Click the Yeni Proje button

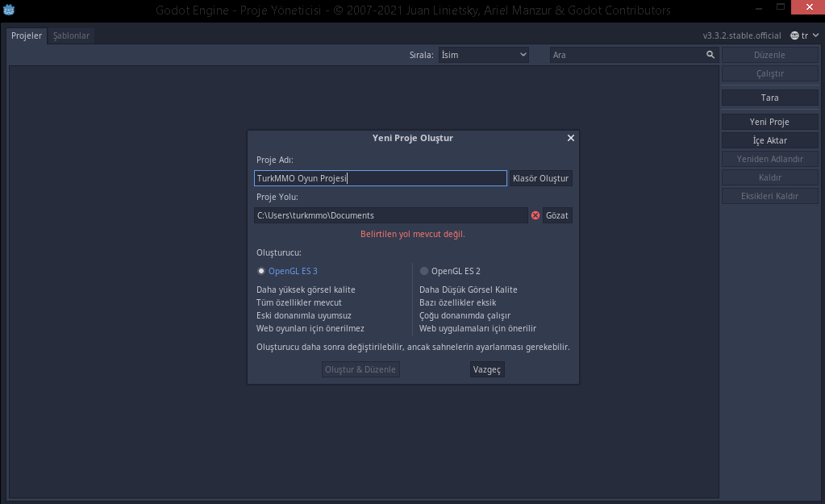[769, 122]
